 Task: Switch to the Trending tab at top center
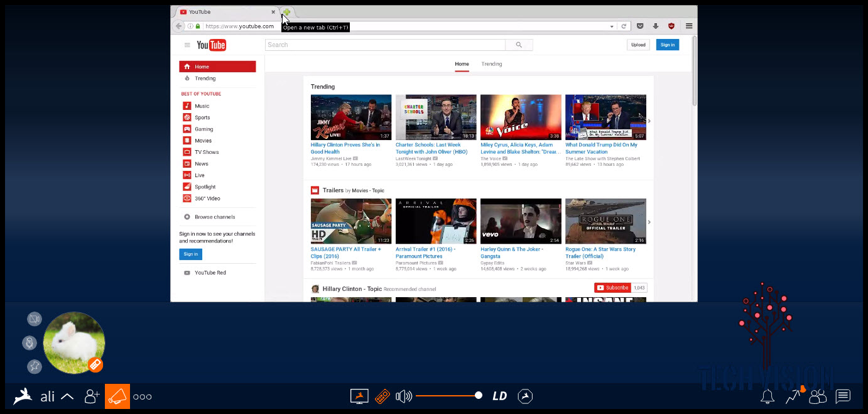(x=492, y=64)
